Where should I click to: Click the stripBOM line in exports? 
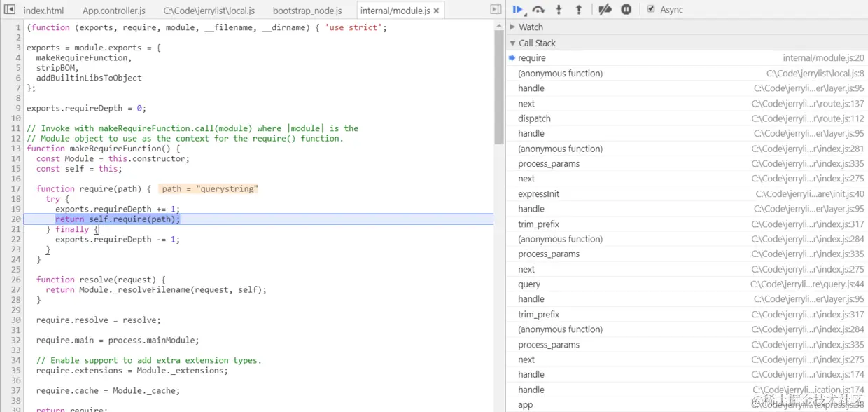point(58,68)
